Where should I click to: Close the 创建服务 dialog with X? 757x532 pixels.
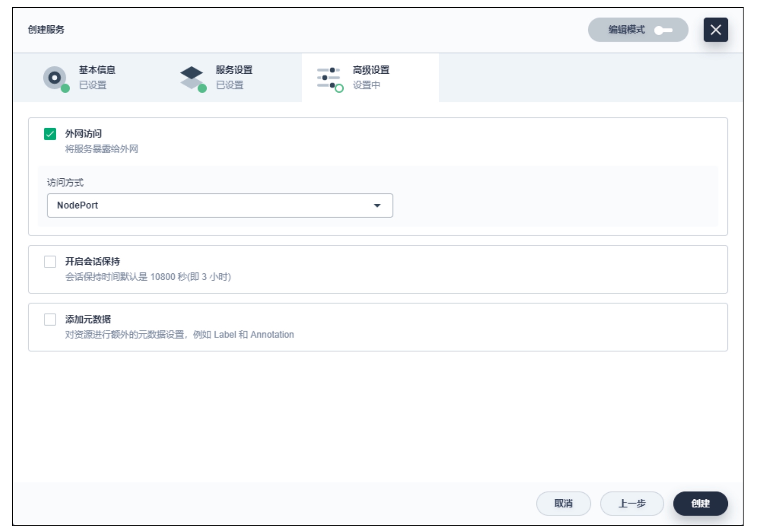pyautogui.click(x=715, y=30)
